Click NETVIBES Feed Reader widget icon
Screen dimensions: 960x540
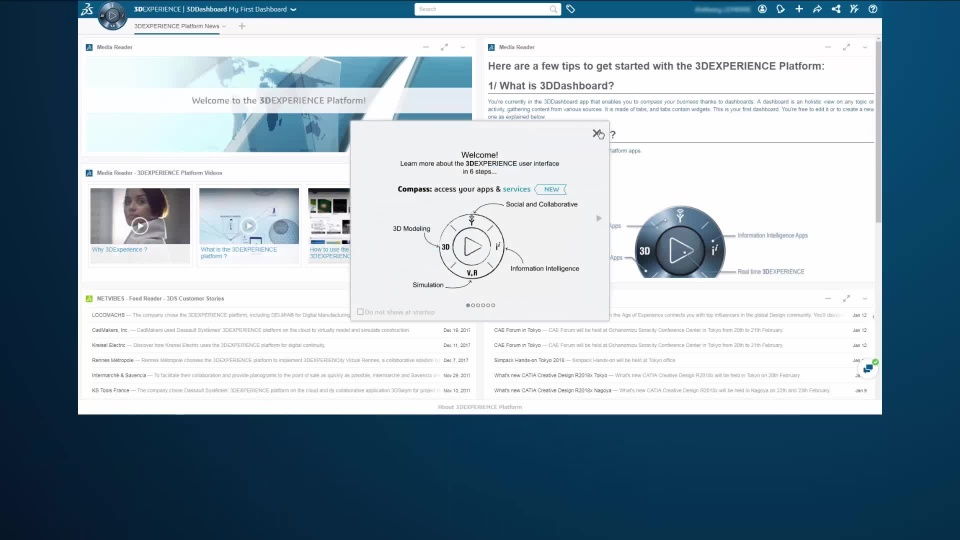89,299
